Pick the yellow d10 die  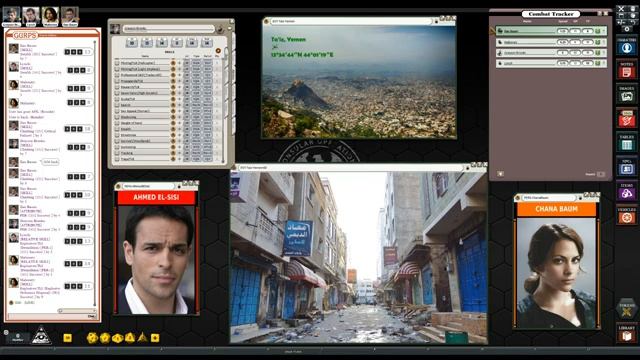tap(118, 338)
